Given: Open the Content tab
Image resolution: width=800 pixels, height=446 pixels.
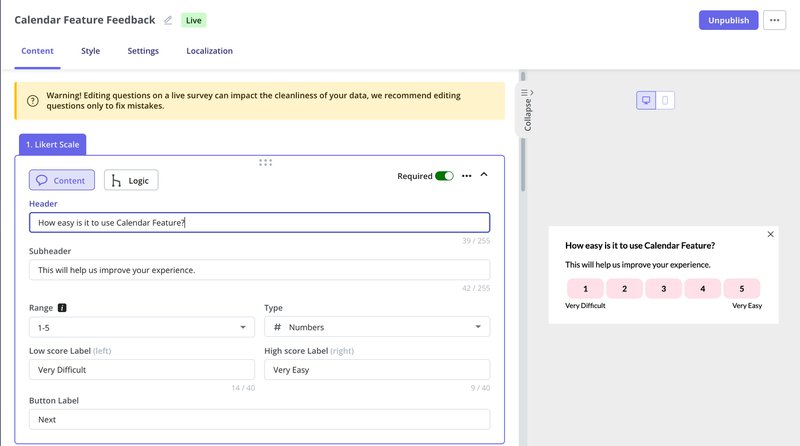Looking at the screenshot, I should pos(37,51).
